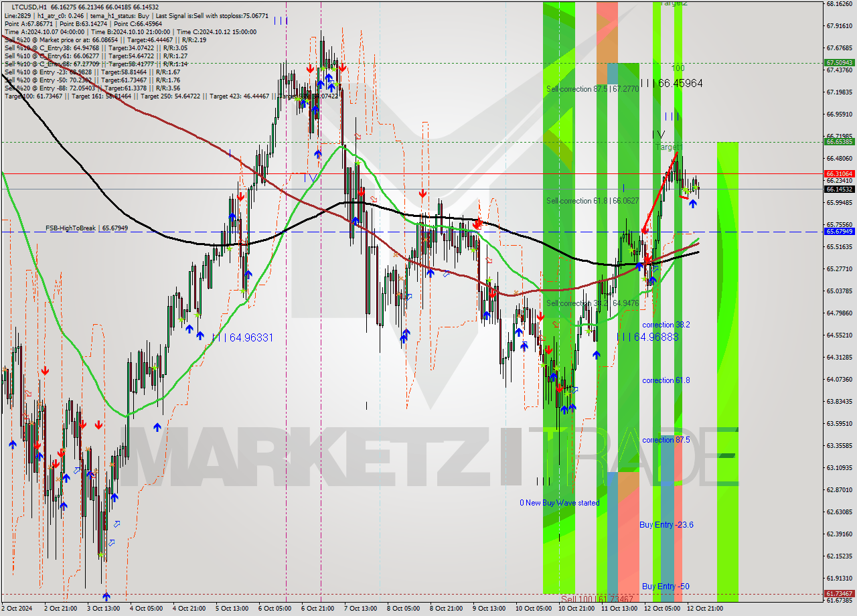Screen dimensions: 857x616
Task: Click the green 66.65385 price tag
Action: click(839, 142)
